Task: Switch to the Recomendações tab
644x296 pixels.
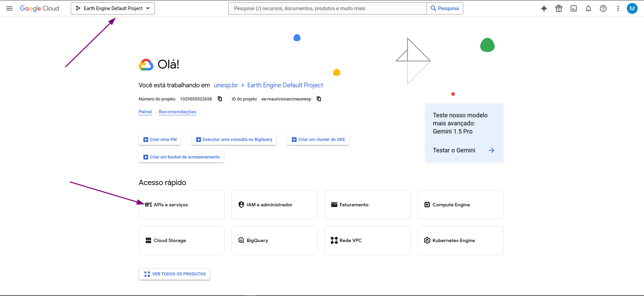Action: tap(177, 112)
